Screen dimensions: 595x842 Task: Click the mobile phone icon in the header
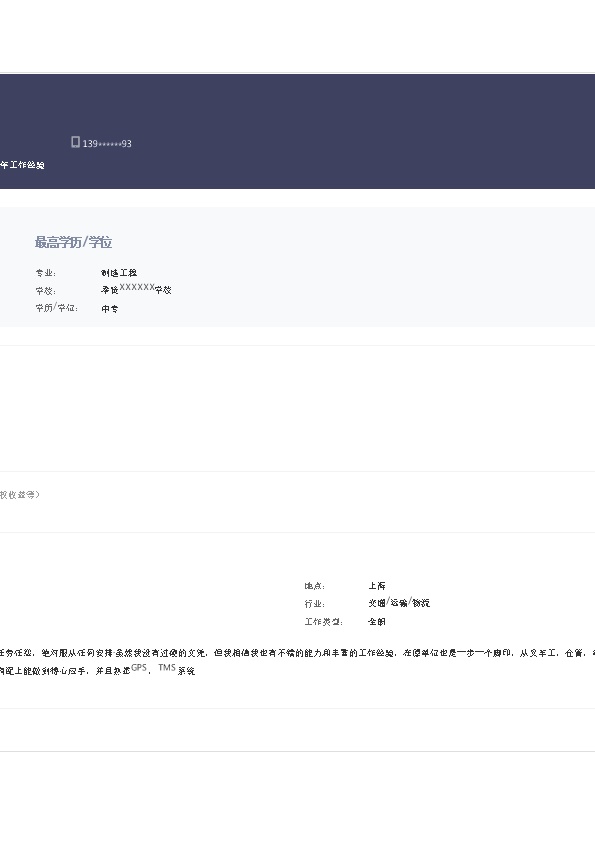[x=75, y=142]
